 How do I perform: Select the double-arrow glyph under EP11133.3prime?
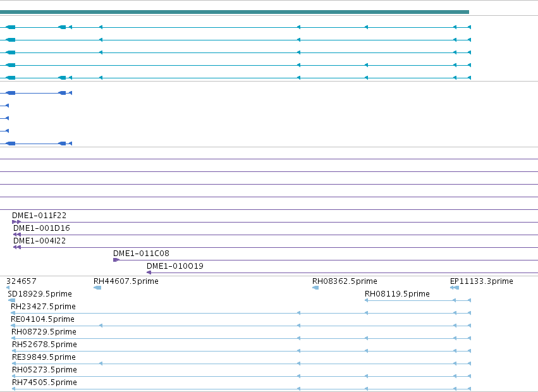click(455, 288)
